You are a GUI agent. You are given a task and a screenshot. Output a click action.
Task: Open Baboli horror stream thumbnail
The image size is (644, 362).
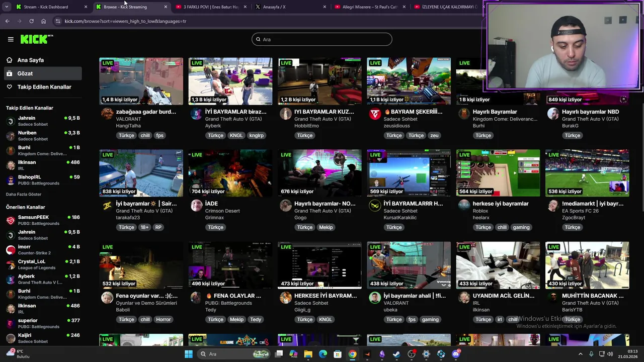click(x=141, y=265)
